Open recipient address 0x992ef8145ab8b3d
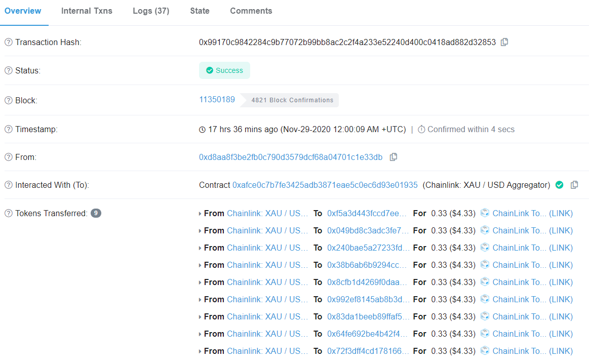The image size is (589, 364). click(368, 299)
